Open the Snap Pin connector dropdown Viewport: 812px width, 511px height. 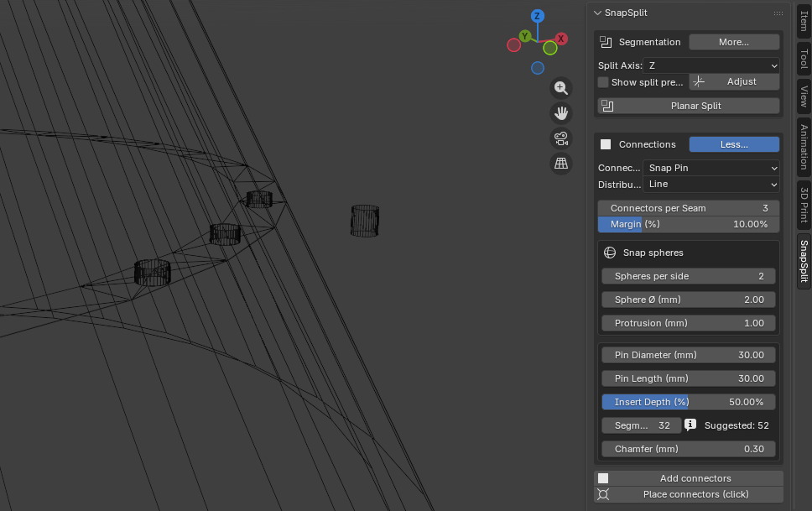click(711, 167)
